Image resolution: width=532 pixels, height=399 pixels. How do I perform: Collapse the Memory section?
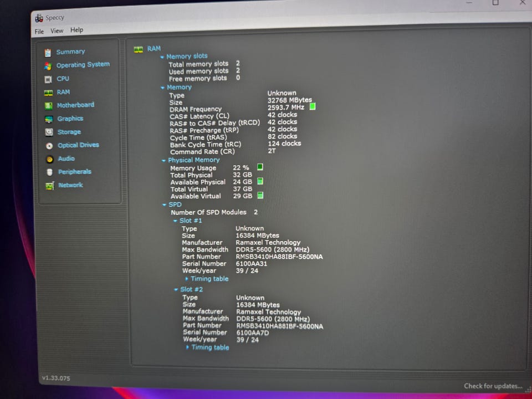point(162,88)
